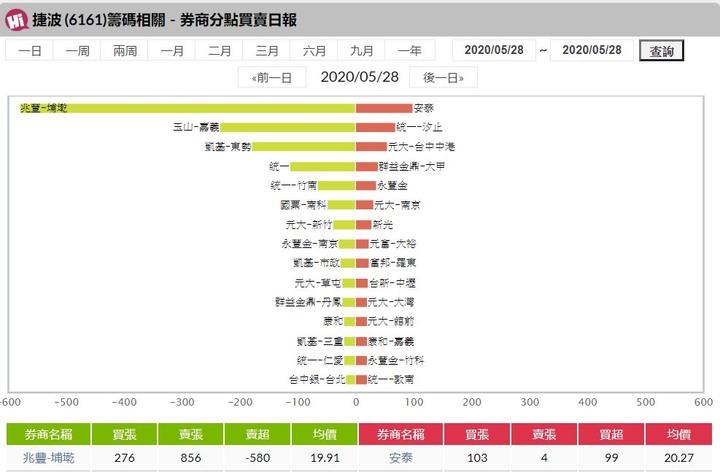This screenshot has width=720, height=472.
Task: Click the 2020/05/28 date heading
Action: coord(360,77)
